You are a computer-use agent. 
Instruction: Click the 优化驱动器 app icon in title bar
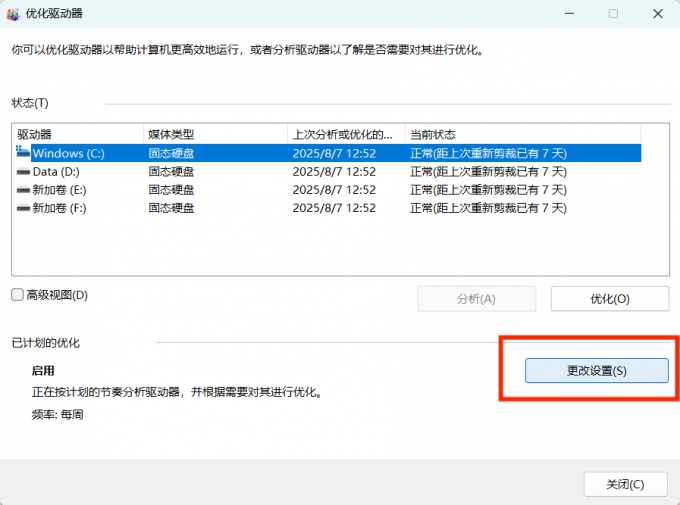click(13, 14)
